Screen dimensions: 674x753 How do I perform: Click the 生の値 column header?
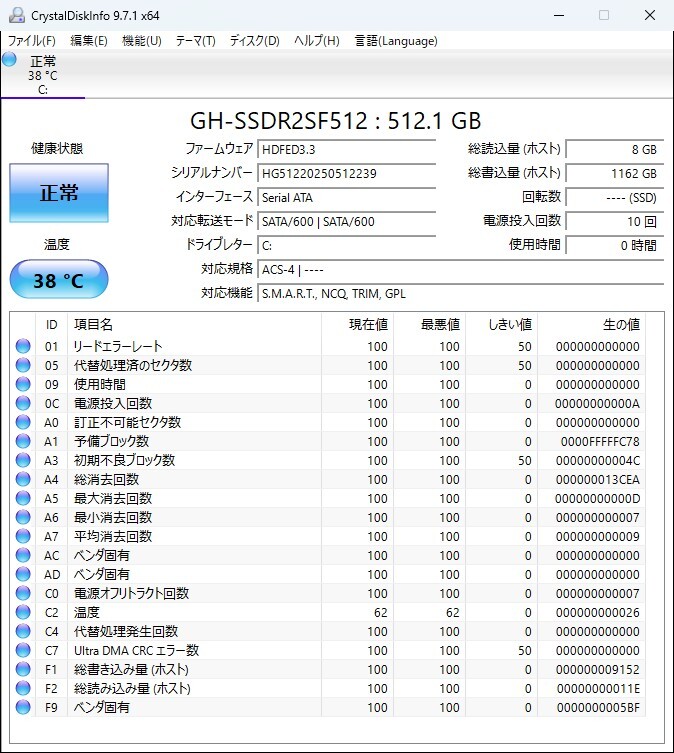(620, 325)
